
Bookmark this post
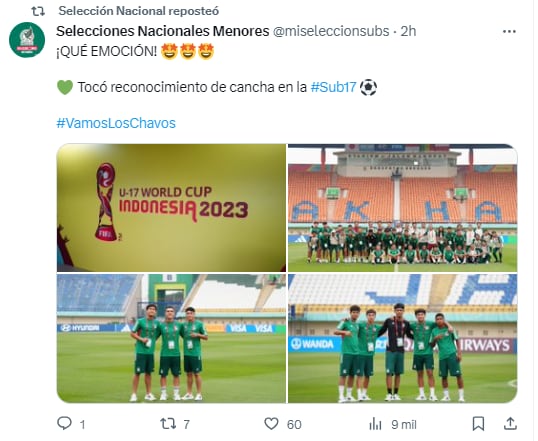478,423
